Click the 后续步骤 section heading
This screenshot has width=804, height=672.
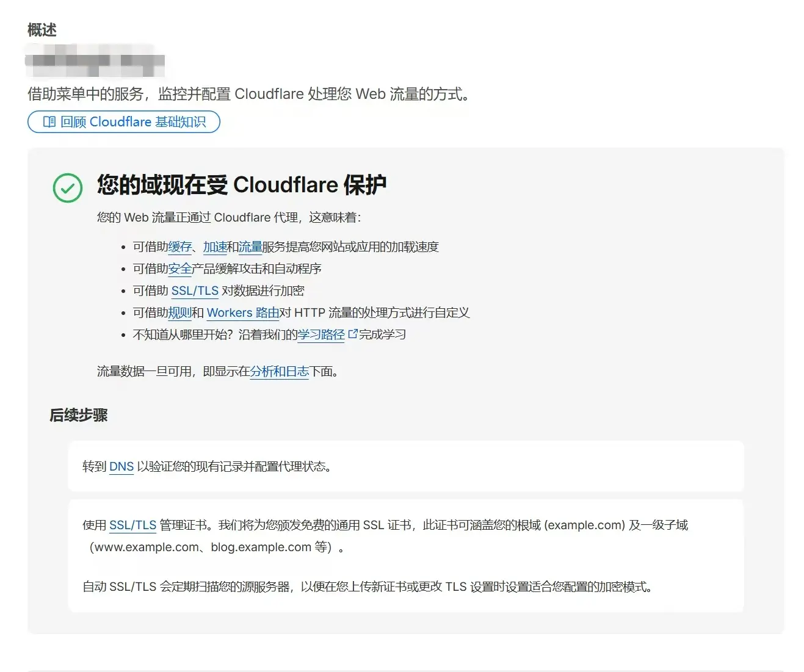pos(79,415)
